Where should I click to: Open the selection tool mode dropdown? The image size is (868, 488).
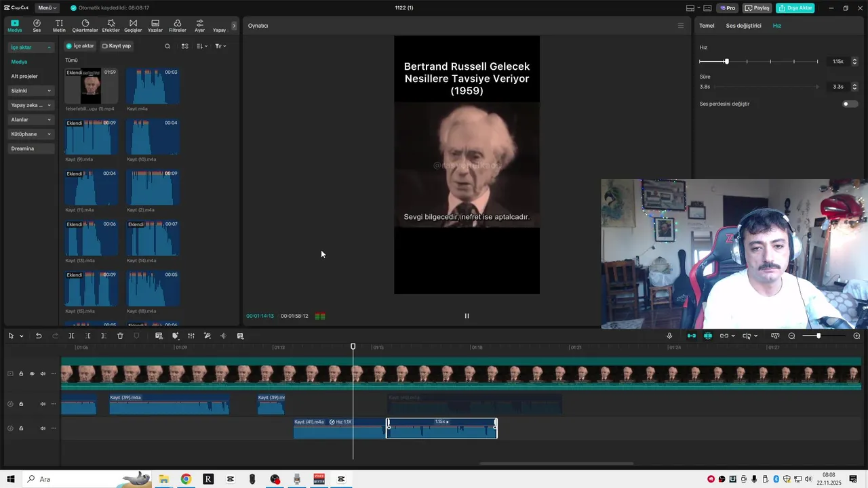21,336
